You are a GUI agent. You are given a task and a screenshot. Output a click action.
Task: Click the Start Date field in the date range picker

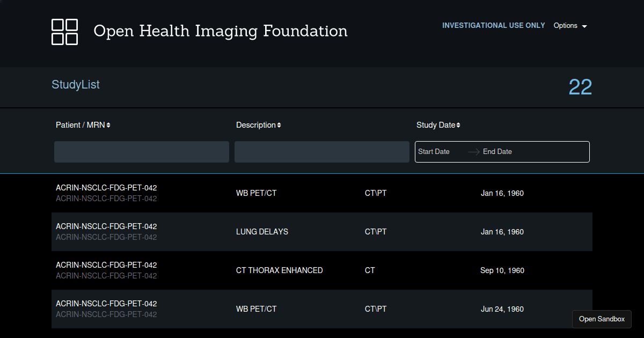click(x=434, y=151)
